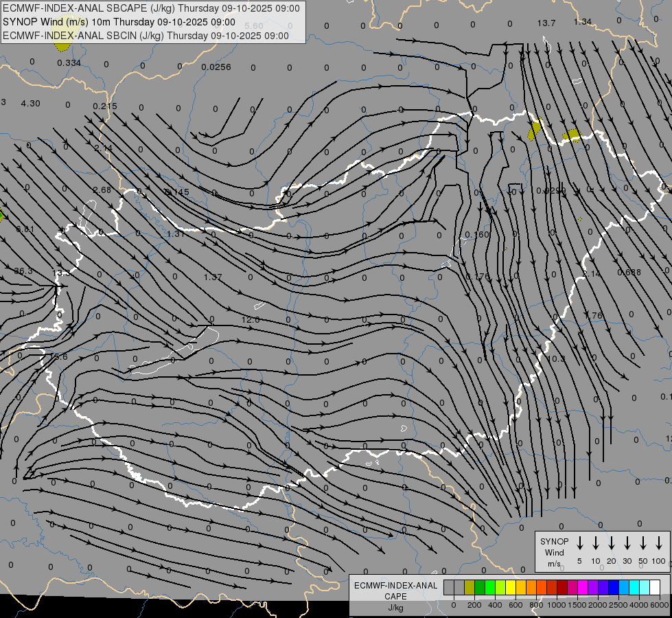
Task: Click the 0.0256 value on the map
Action: click(x=216, y=67)
